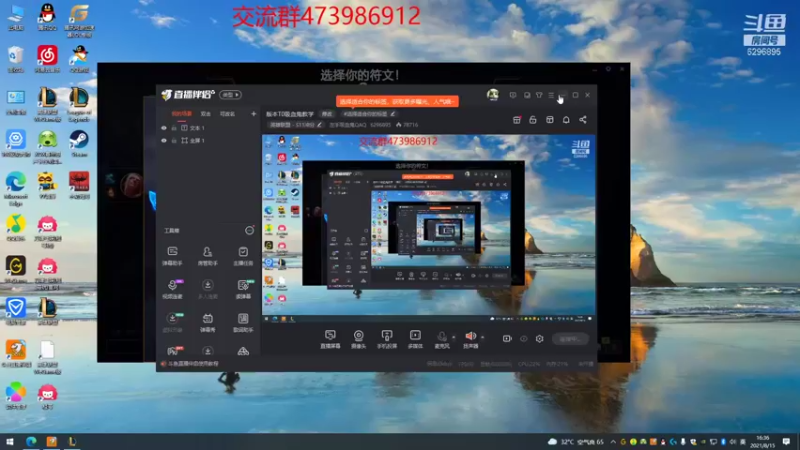800x450 pixels.
Task: Click the stream start button in the bottom right
Action: [570, 339]
